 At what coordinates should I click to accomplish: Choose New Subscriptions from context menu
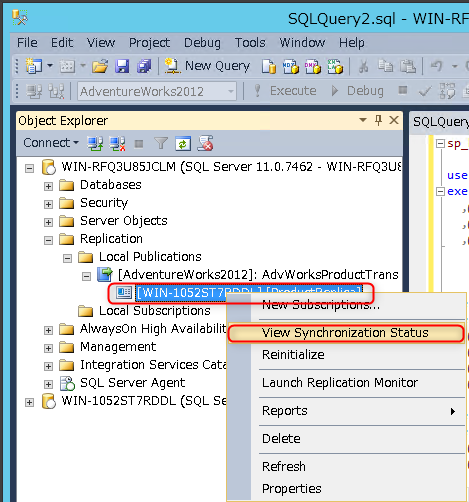click(x=346, y=305)
